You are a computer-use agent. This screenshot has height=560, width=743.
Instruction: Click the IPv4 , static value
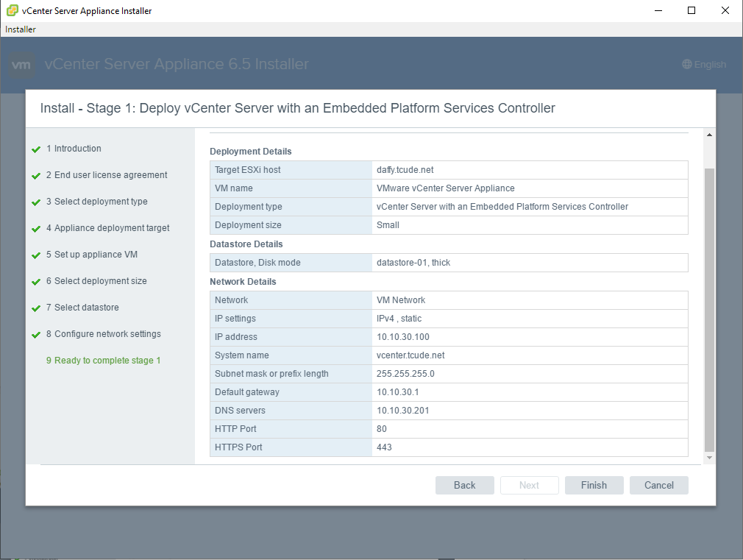click(x=399, y=319)
